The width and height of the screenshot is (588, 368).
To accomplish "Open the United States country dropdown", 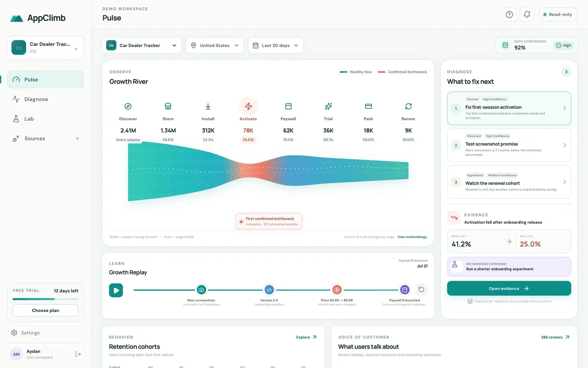I will 215,45.
